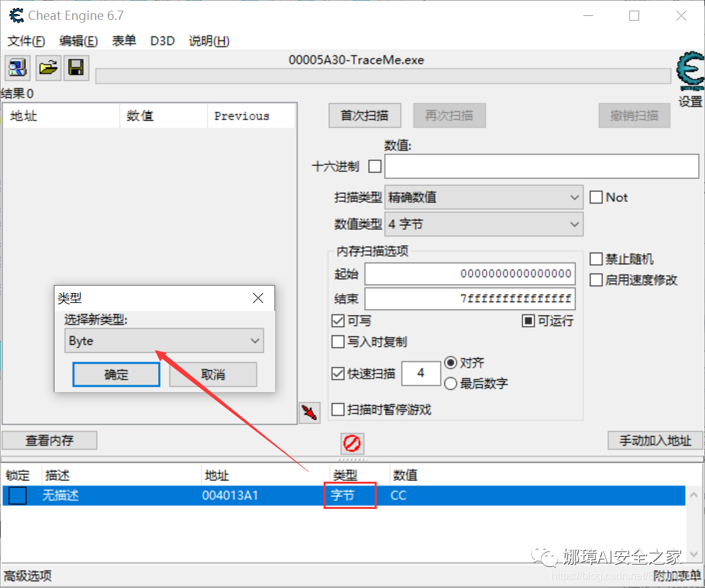
Task: Select the 最后数字 radio button
Action: tap(451, 383)
